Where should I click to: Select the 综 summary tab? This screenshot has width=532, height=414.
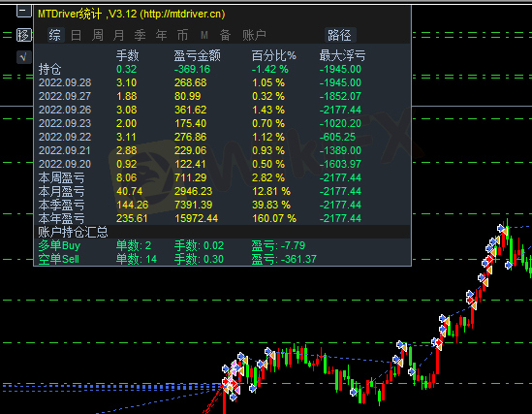pyautogui.click(x=55, y=35)
